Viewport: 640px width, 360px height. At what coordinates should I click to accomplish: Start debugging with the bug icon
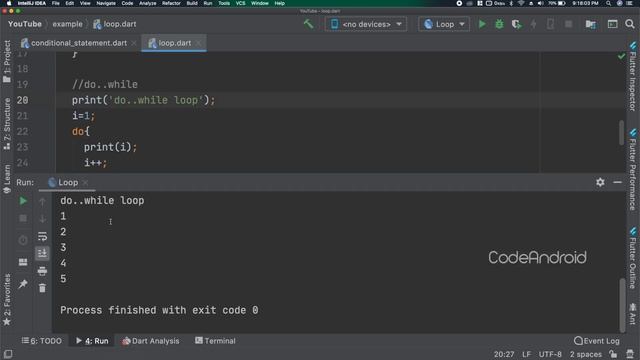(499, 24)
